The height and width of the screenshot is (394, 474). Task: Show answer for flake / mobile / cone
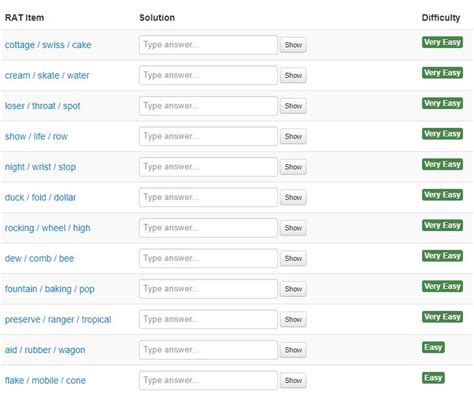[293, 380]
